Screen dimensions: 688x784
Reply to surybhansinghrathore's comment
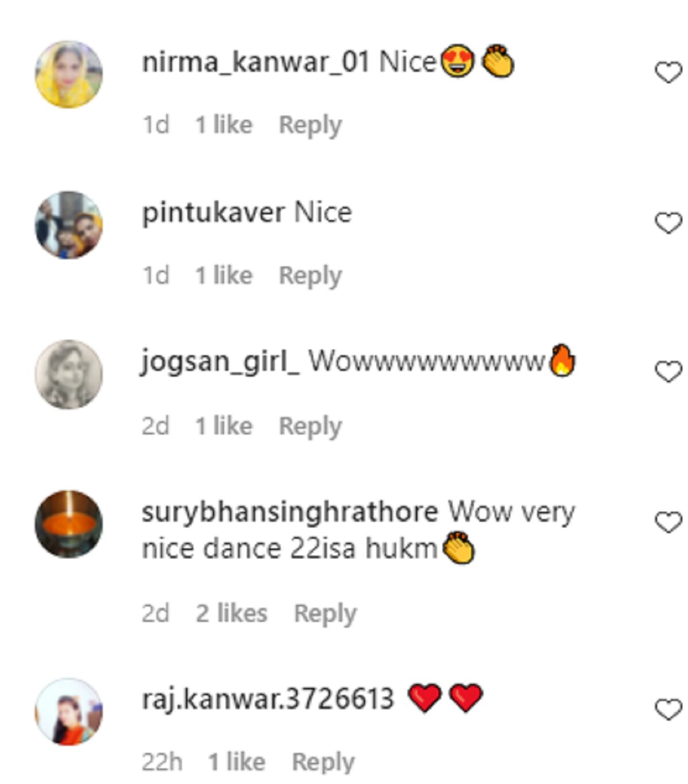(325, 613)
